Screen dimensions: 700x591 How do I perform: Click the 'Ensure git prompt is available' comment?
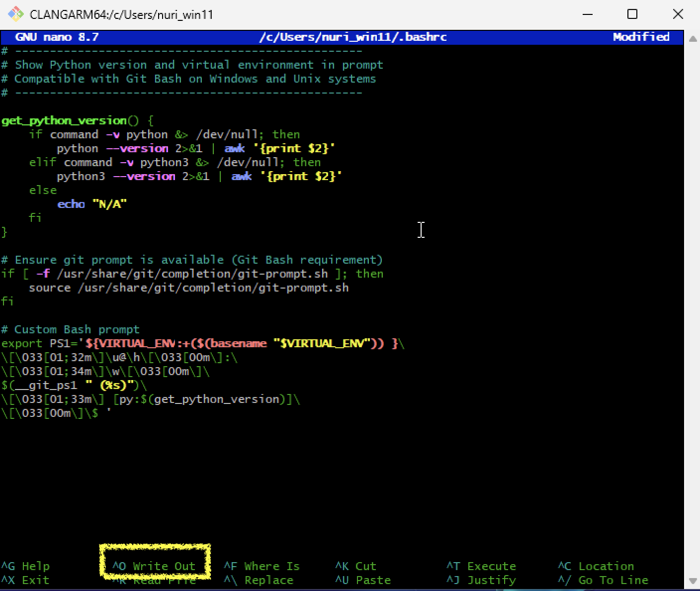coord(192,260)
